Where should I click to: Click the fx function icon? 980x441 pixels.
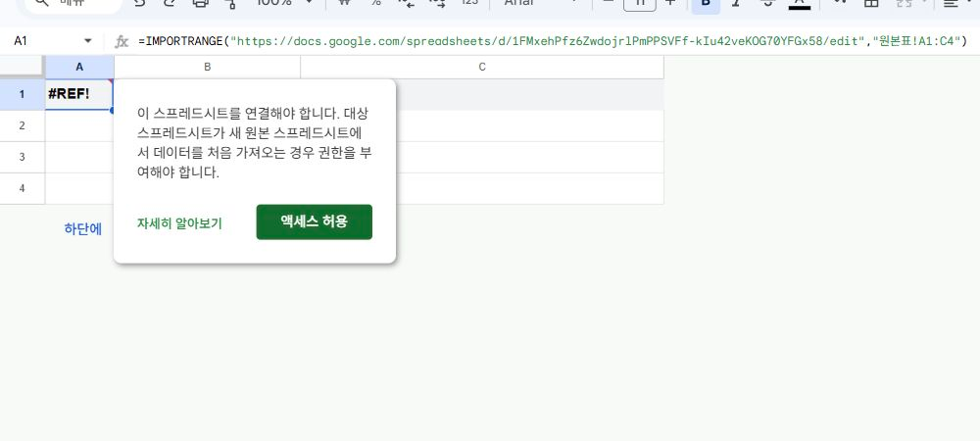(x=122, y=42)
